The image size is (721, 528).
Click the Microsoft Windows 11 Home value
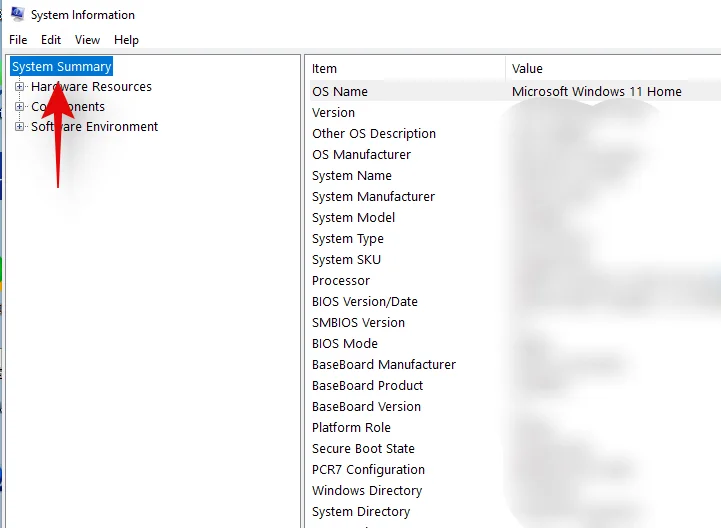pyautogui.click(x=596, y=92)
